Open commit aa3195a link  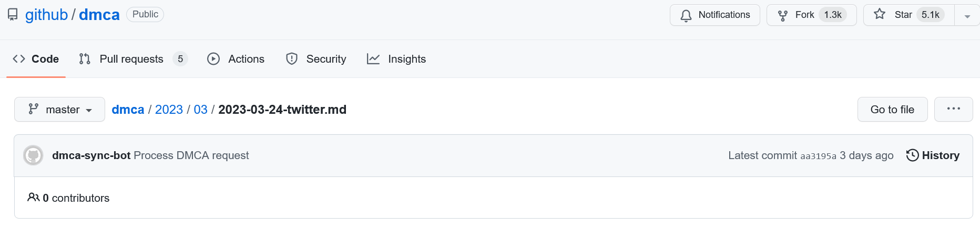tap(818, 156)
